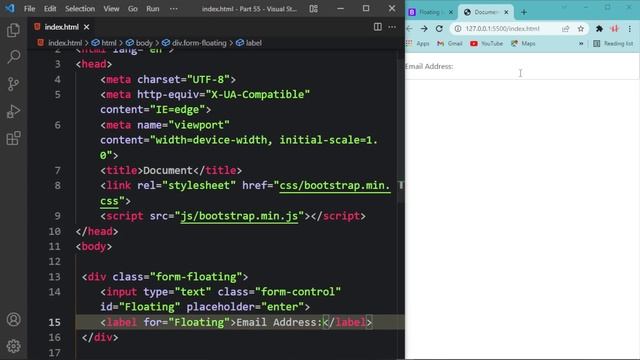640x360 pixels.
Task: Open the Accounts menu icon
Action: click(13, 319)
